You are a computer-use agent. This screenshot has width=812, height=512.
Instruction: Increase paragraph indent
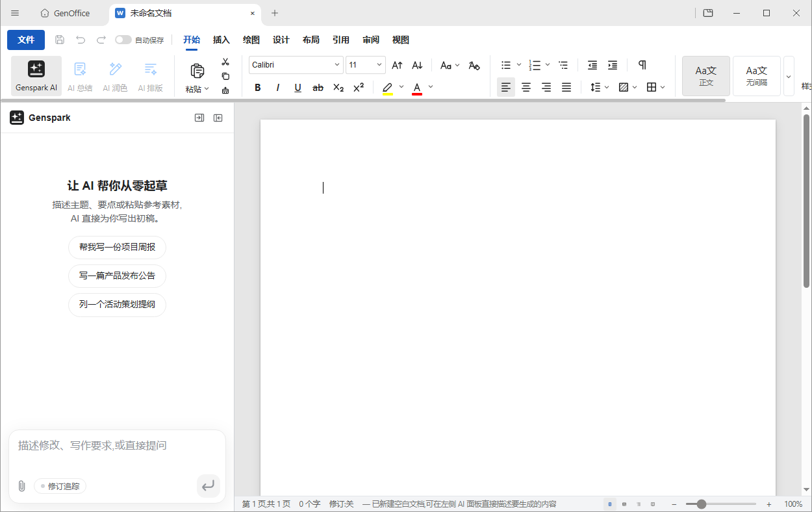pos(613,65)
